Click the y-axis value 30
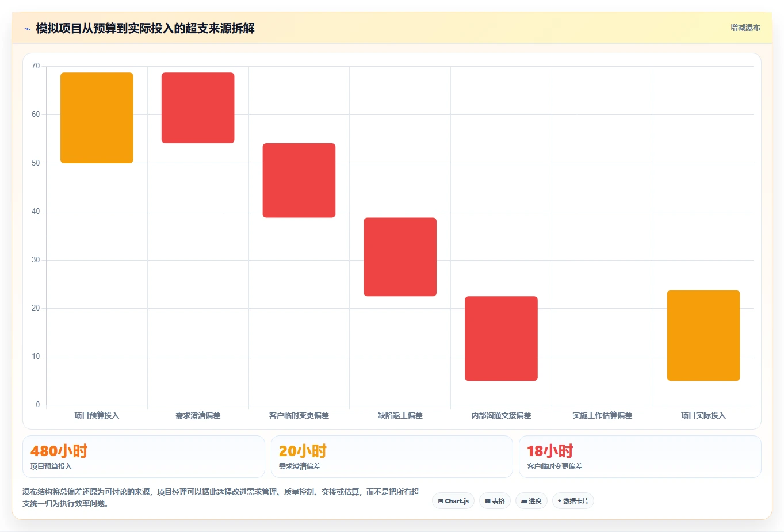 pos(36,260)
